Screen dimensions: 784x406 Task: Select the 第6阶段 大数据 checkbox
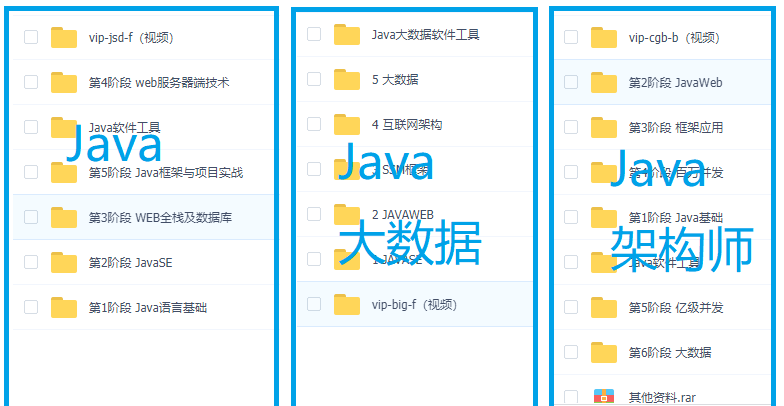coord(571,352)
